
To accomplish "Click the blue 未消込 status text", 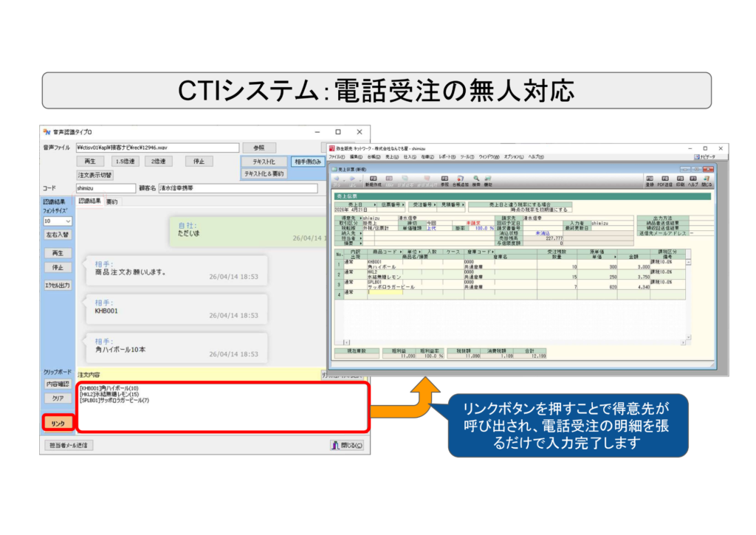I will click(x=543, y=233).
